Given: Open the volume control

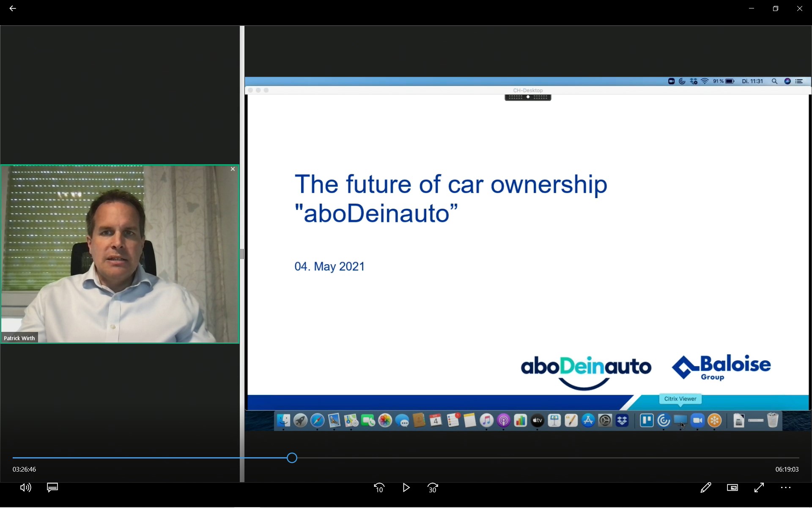Looking at the screenshot, I should (25, 488).
